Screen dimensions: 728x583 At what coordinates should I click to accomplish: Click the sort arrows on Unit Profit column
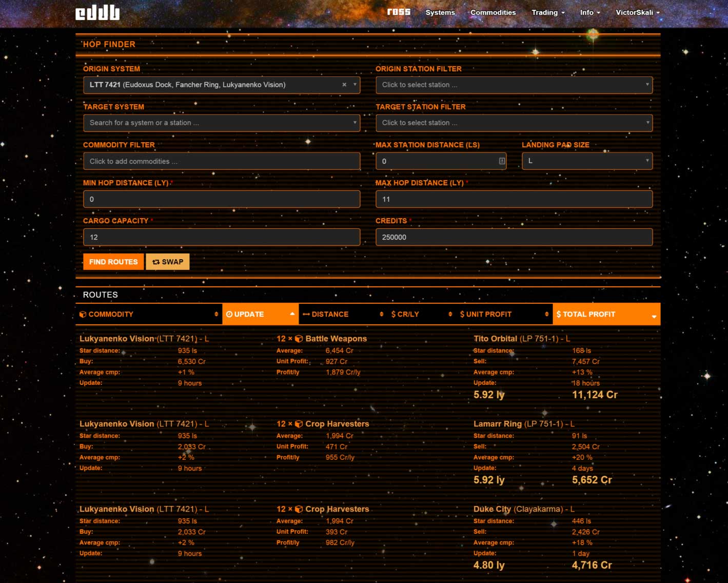coord(546,314)
